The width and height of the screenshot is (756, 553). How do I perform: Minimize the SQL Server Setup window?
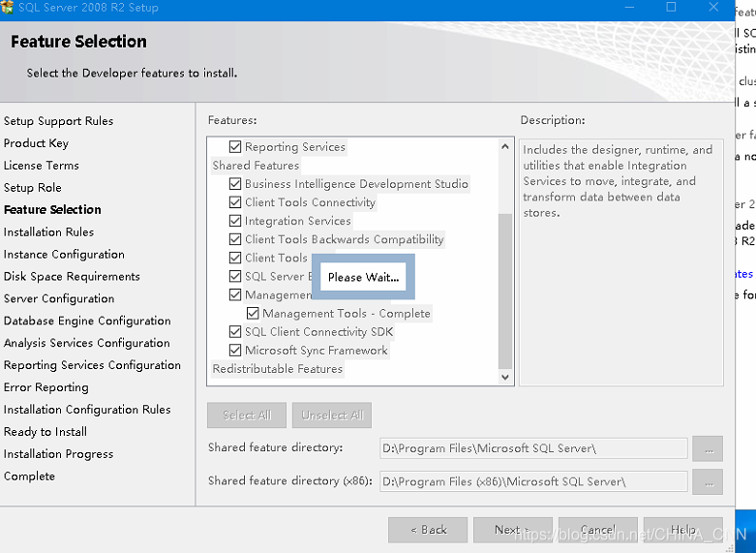point(629,7)
